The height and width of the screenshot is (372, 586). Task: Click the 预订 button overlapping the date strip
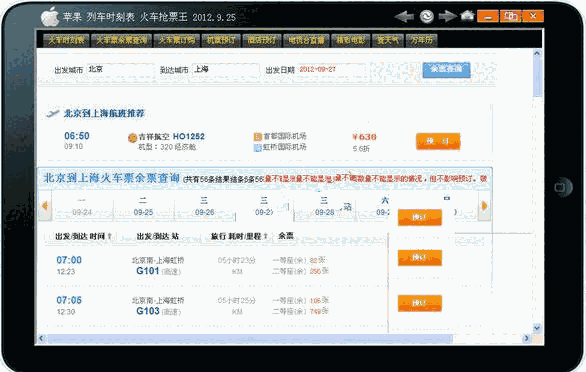(x=420, y=217)
